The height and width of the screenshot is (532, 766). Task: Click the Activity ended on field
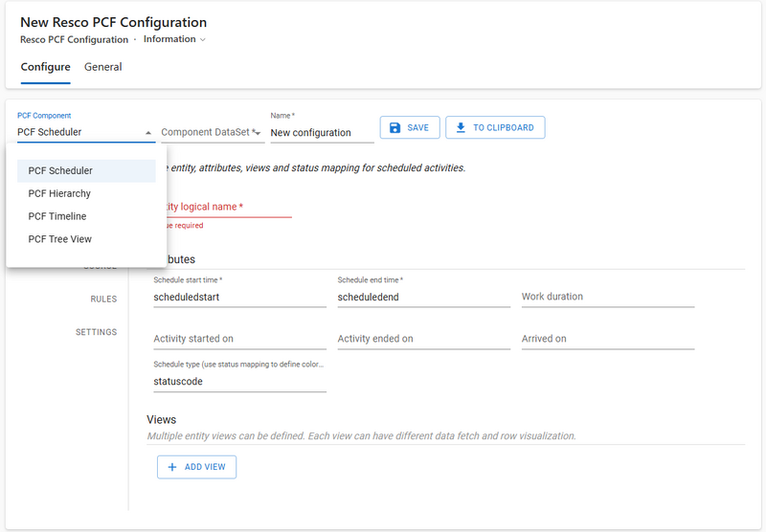[424, 339]
